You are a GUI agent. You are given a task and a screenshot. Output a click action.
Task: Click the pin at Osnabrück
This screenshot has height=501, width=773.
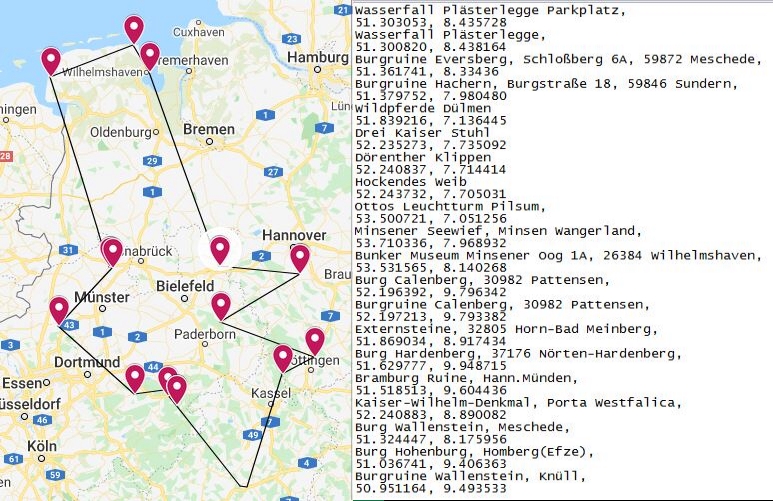tap(111, 250)
